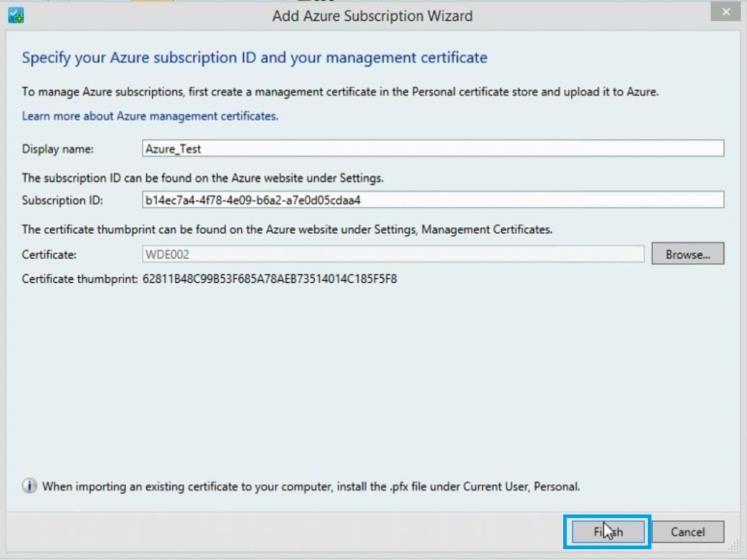747x560 pixels.
Task: Select the certificate thumbprint value 62811B48C99B53F685A78AEB73514014C185F5F8
Action: 270,279
